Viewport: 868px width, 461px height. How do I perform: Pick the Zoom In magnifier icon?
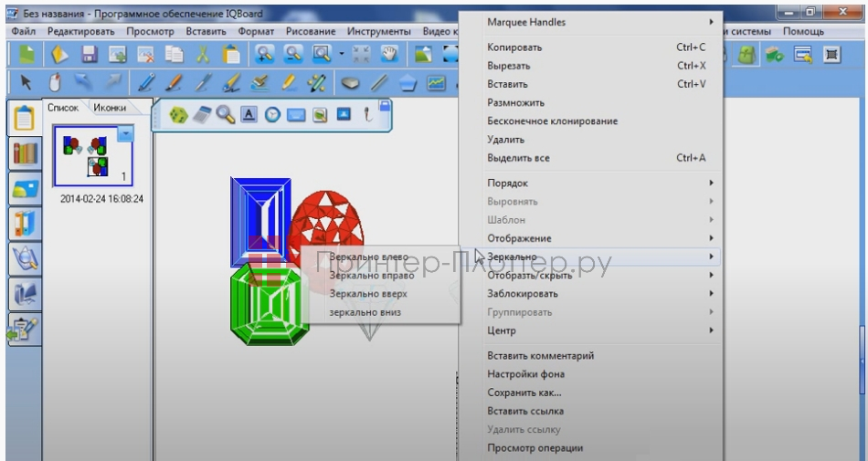tap(265, 55)
